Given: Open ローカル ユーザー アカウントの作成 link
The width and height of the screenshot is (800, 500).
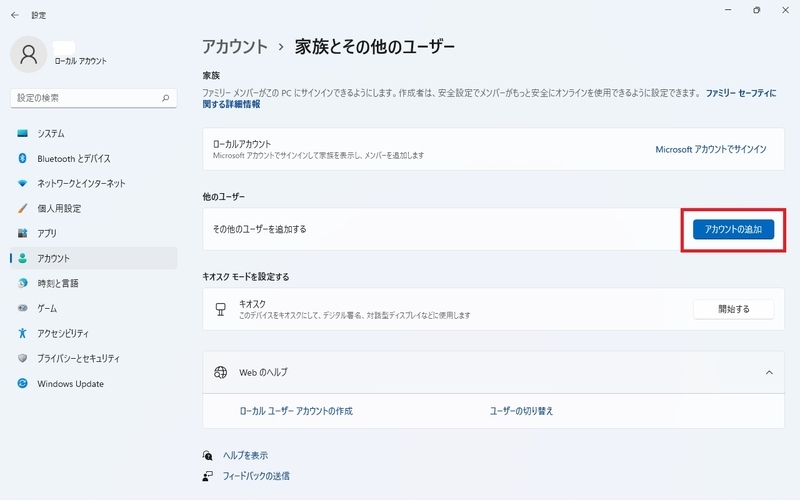Looking at the screenshot, I should pos(296,411).
